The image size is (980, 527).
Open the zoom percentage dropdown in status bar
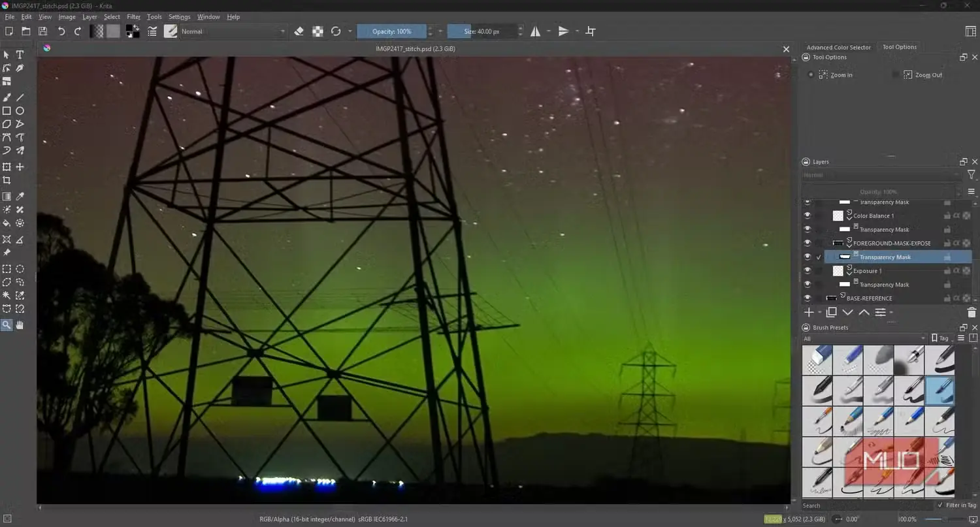[x=907, y=519]
